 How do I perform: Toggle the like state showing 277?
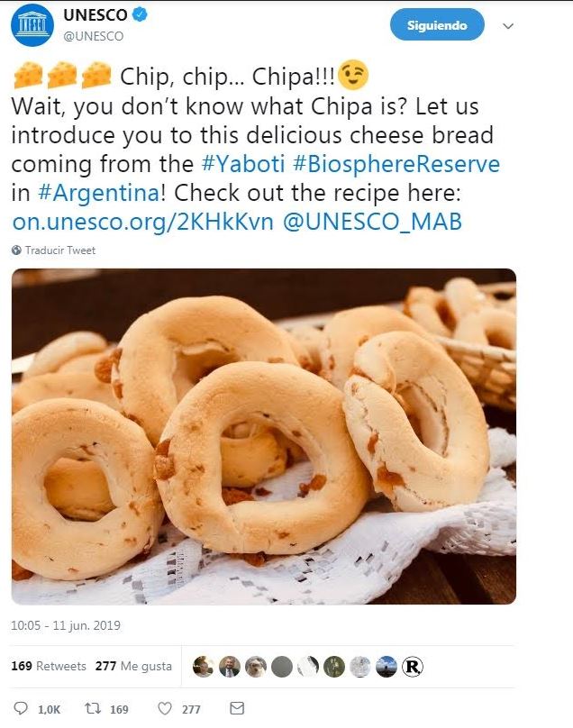tap(177, 709)
